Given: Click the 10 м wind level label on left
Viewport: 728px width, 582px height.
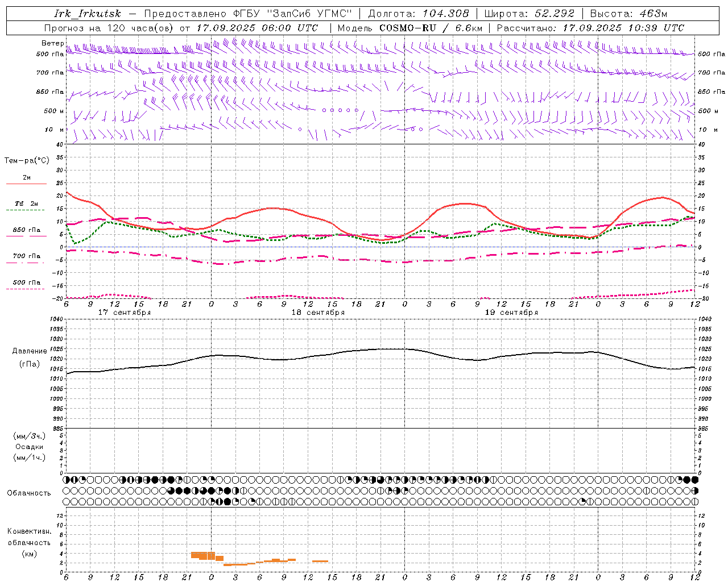Looking at the screenshot, I should click(54, 130).
